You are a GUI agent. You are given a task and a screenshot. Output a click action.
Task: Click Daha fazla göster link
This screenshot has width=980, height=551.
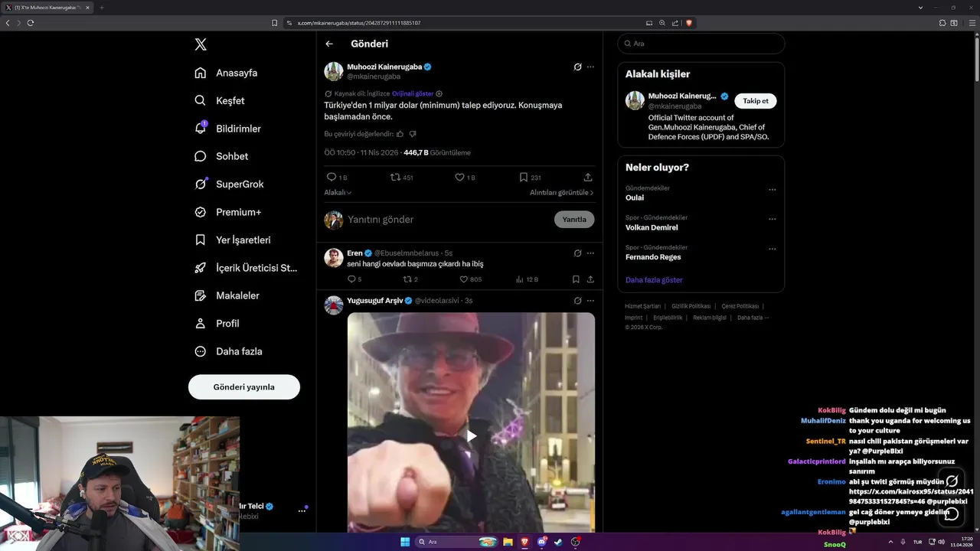[x=654, y=280]
